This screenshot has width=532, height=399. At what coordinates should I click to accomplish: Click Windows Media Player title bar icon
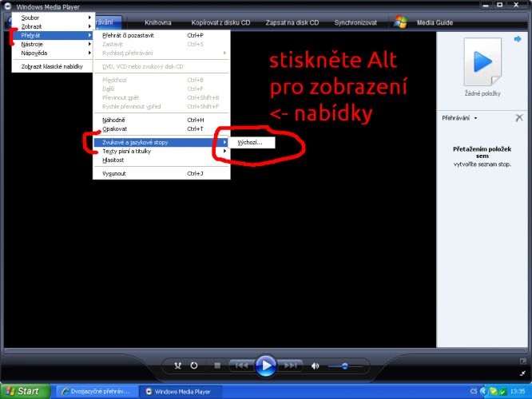8,6
